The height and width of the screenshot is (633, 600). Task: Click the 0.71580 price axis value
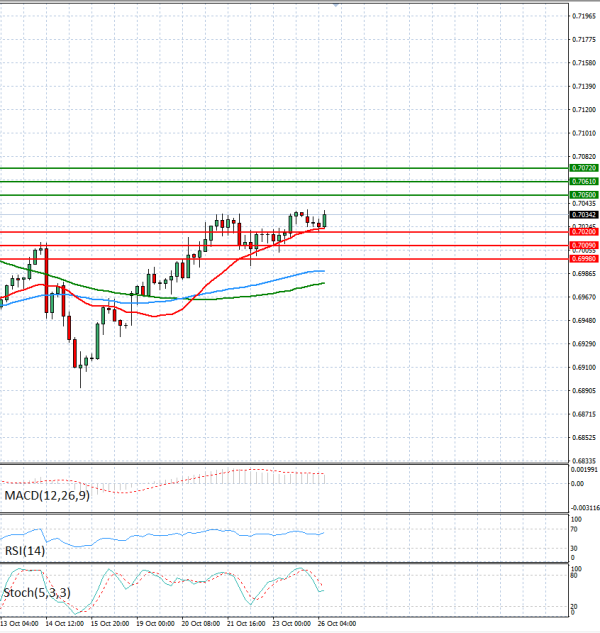coord(584,63)
